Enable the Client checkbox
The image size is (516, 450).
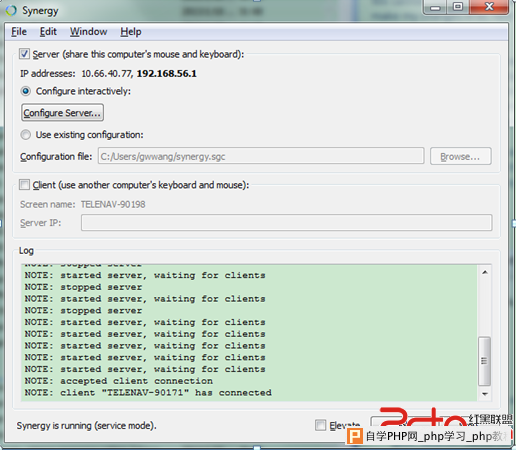pyautogui.click(x=24, y=185)
